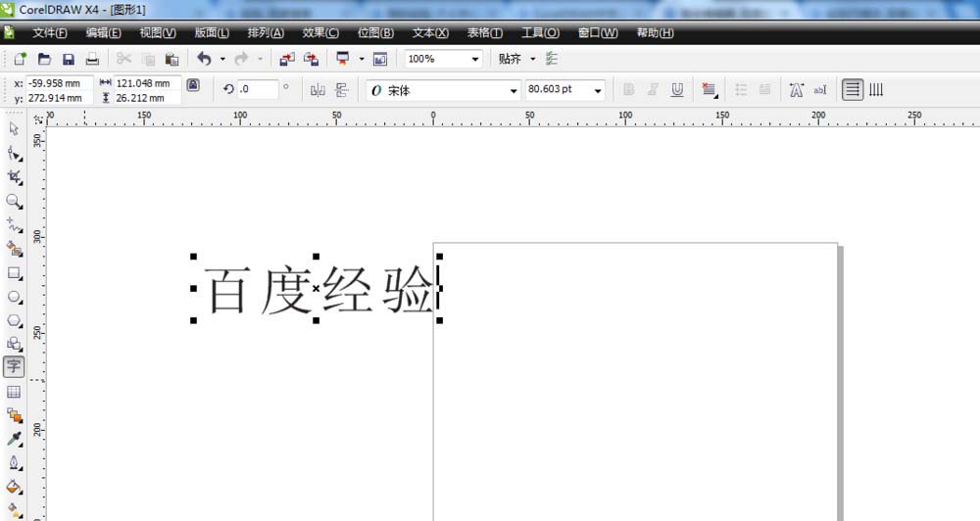The width and height of the screenshot is (980, 521).
Task: Select the Zoom tool
Action: pyautogui.click(x=14, y=201)
